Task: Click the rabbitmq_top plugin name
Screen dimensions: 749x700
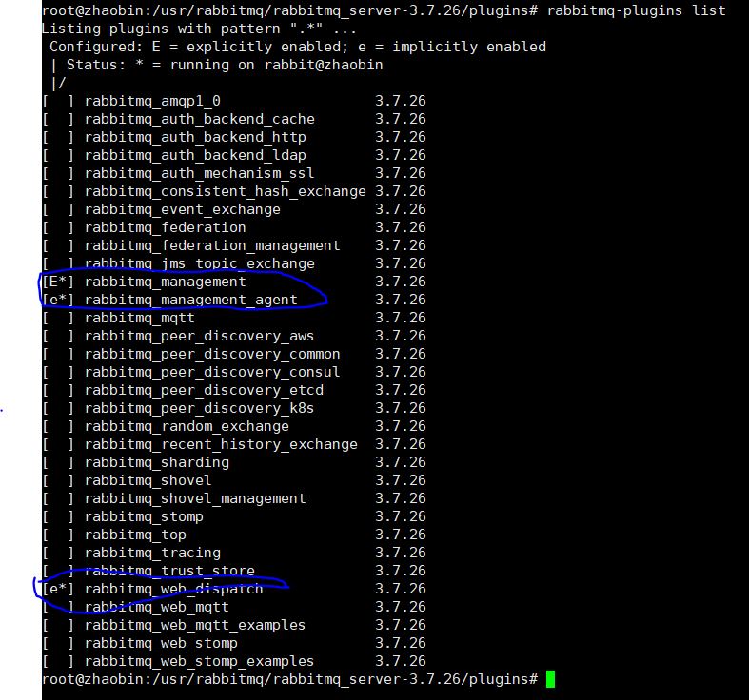Action: point(135,535)
